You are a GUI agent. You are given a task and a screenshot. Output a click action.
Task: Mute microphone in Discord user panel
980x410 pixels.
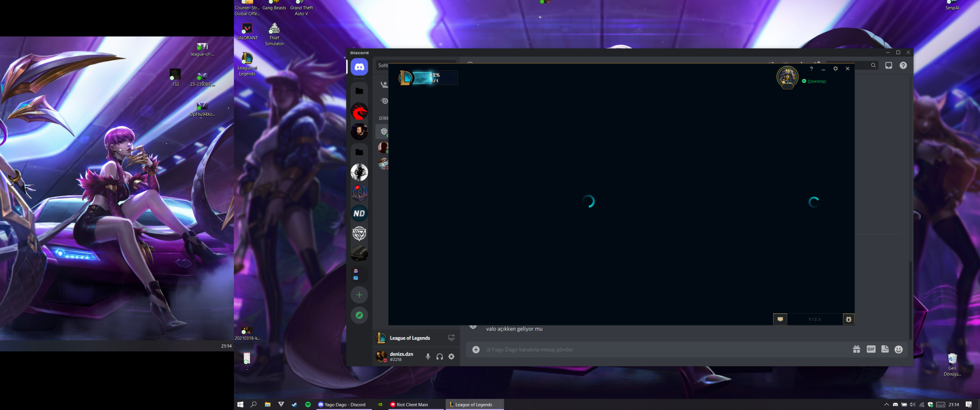tap(428, 356)
